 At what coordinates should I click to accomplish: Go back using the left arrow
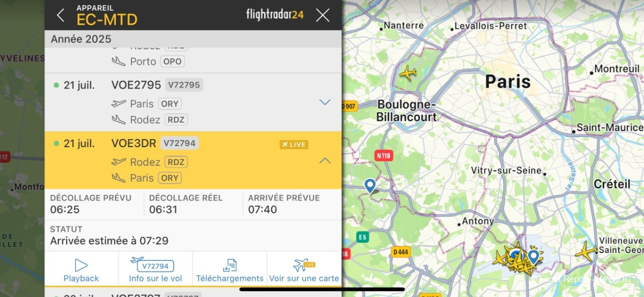click(61, 15)
